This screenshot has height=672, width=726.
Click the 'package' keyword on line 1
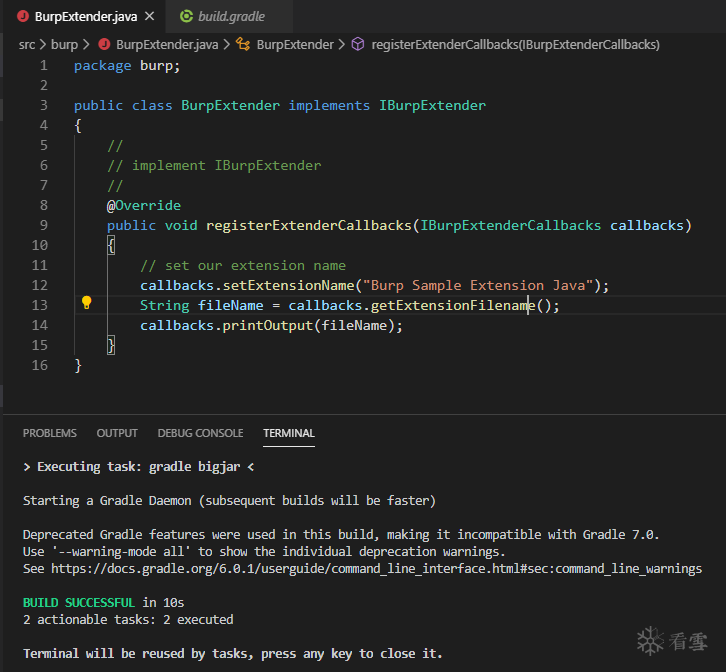[103, 66]
